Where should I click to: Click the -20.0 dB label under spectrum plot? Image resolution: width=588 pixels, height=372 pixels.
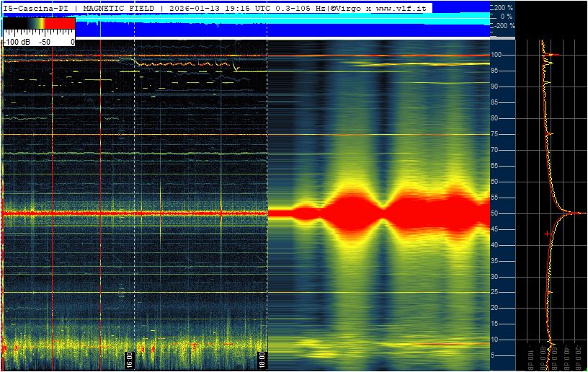[x=579, y=358]
